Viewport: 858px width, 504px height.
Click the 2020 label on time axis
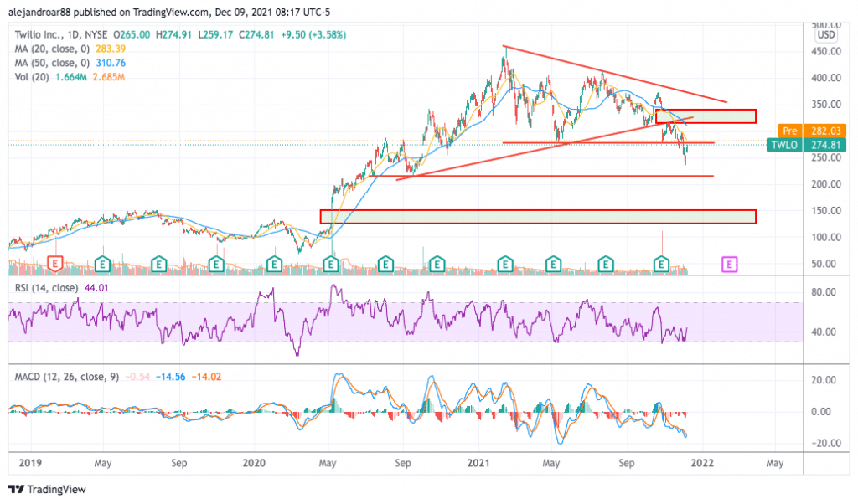point(254,463)
